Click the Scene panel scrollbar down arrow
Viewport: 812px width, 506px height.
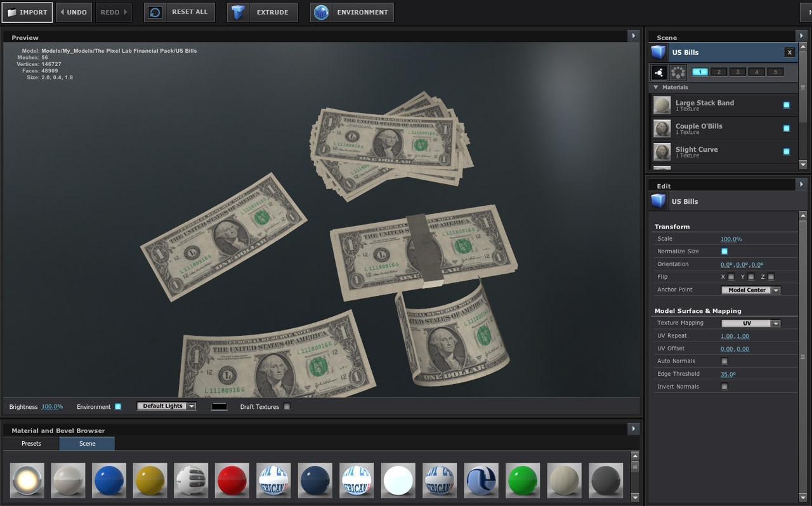(802, 164)
